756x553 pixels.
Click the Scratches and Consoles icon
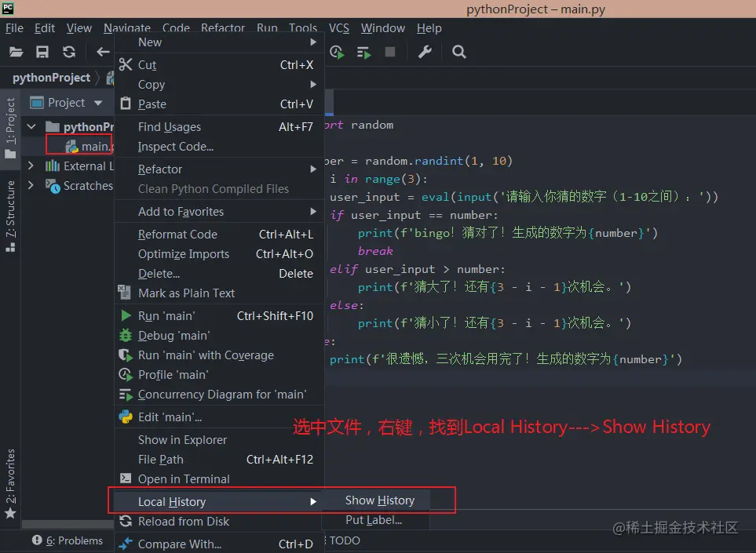point(53,186)
